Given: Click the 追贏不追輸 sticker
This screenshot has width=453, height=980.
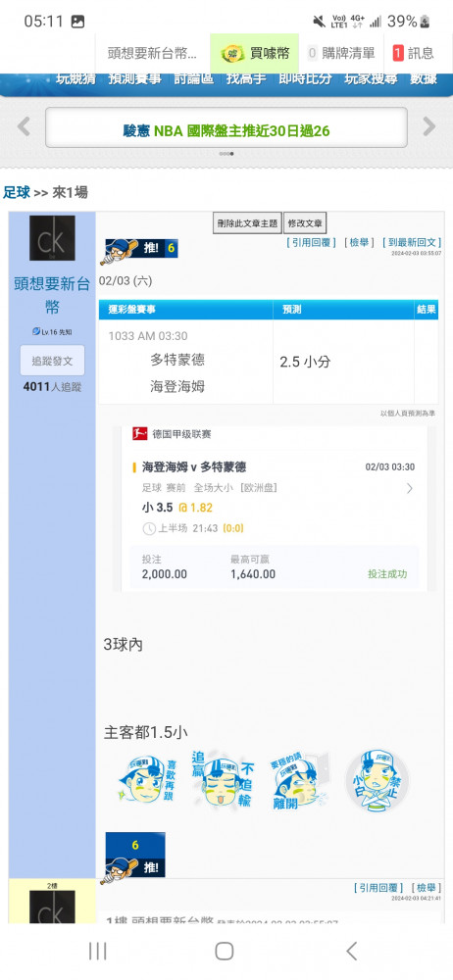Looking at the screenshot, I should pyautogui.click(x=224, y=782).
